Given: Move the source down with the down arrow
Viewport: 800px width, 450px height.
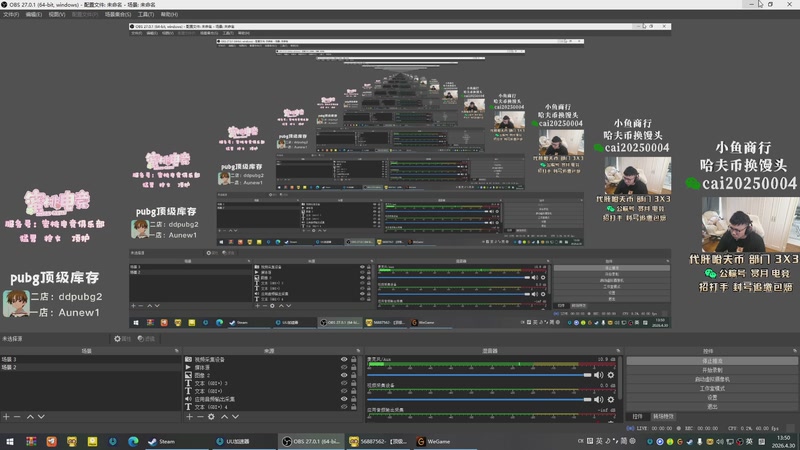Looking at the screenshot, I should (x=235, y=417).
